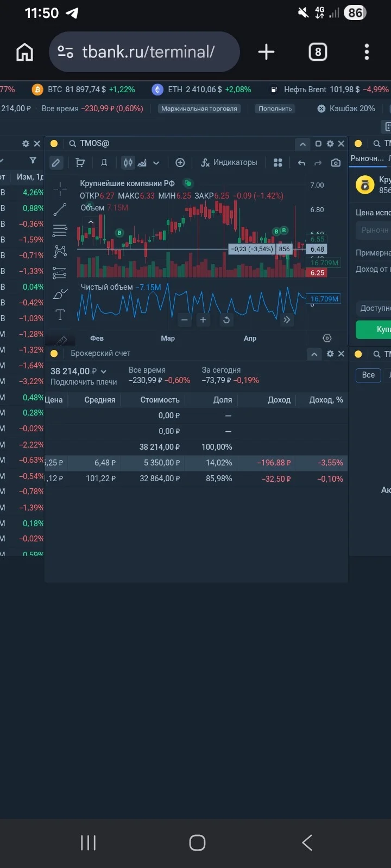Select the pattern drawing tool
The height and width of the screenshot is (868, 391).
(60, 251)
